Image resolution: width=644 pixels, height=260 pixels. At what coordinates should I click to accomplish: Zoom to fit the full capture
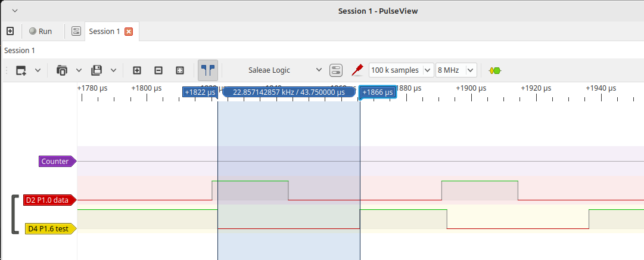pos(180,70)
